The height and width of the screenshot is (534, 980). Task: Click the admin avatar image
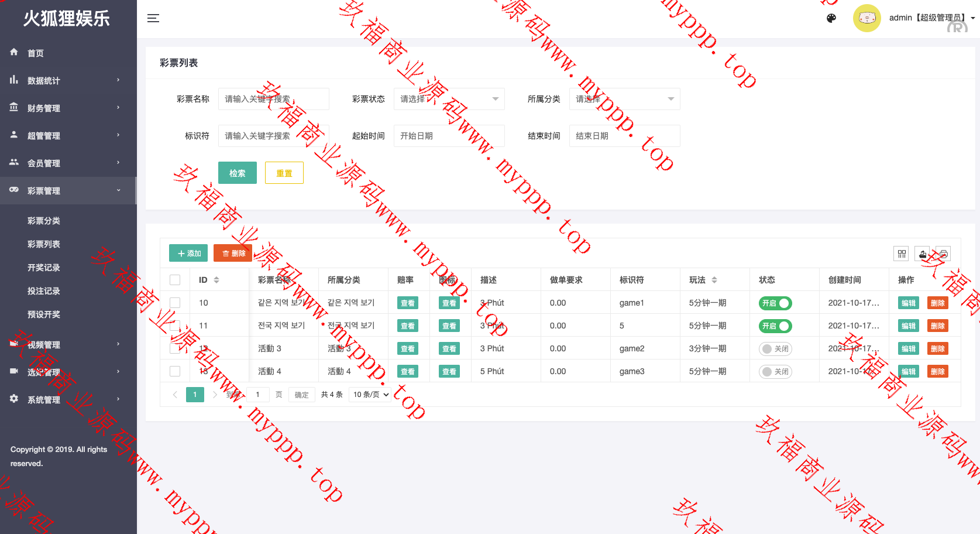866,18
